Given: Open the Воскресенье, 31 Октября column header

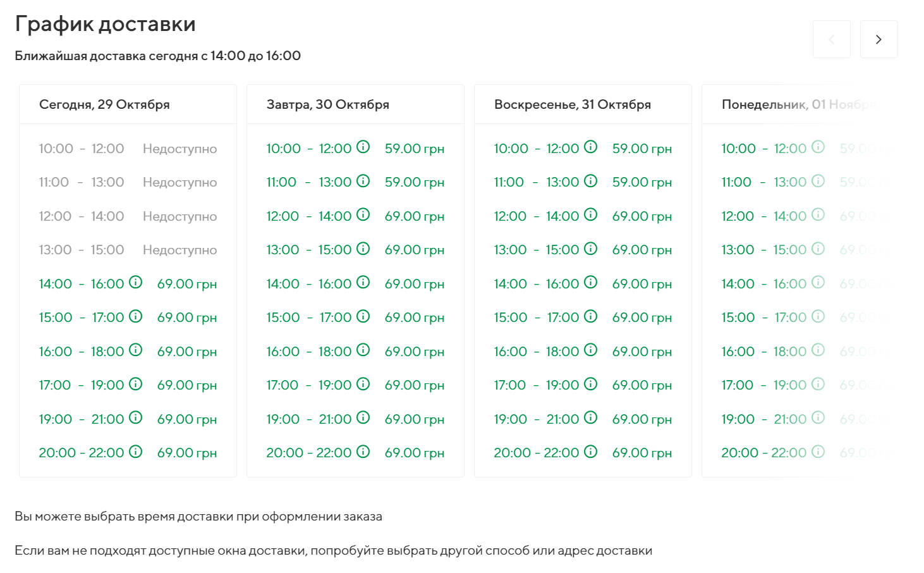Looking at the screenshot, I should click(572, 104).
